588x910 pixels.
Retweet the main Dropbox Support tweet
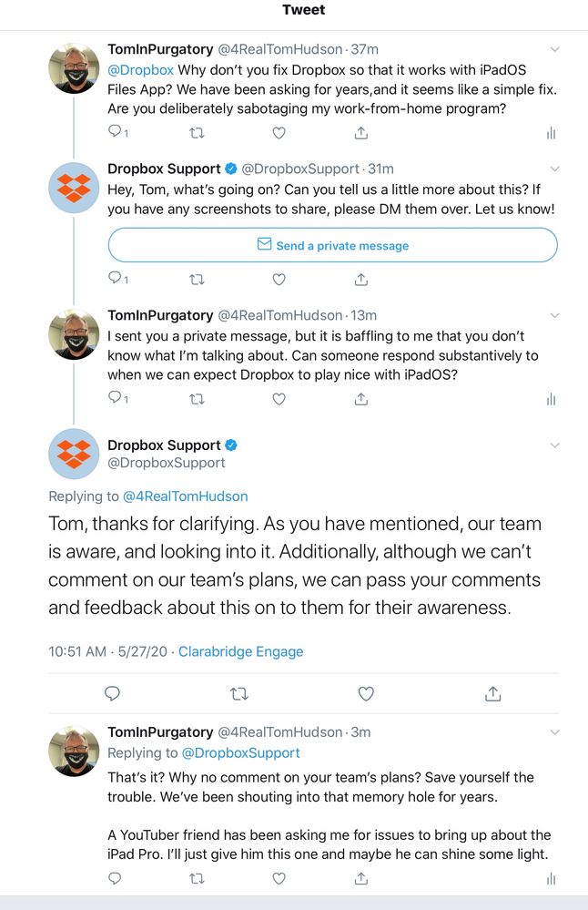pyautogui.click(x=239, y=694)
